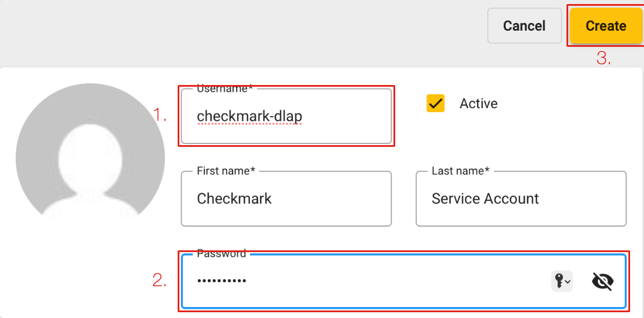Click the Create button
Screen dimensions: 644x318
click(x=606, y=26)
